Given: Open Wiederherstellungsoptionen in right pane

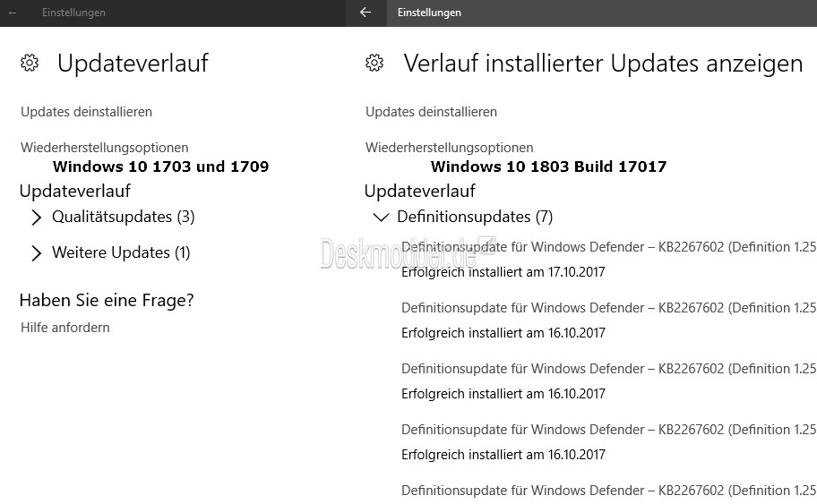Looking at the screenshot, I should (450, 148).
